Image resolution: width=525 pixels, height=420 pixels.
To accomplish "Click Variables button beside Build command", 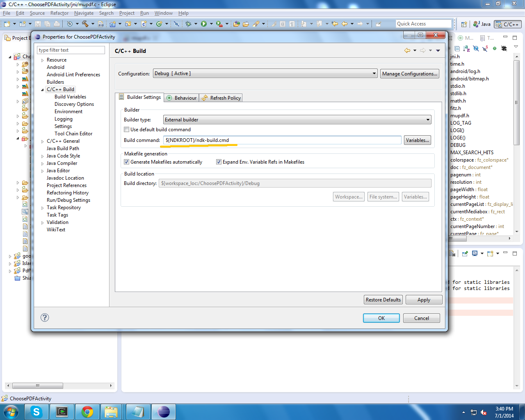I will (x=418, y=140).
